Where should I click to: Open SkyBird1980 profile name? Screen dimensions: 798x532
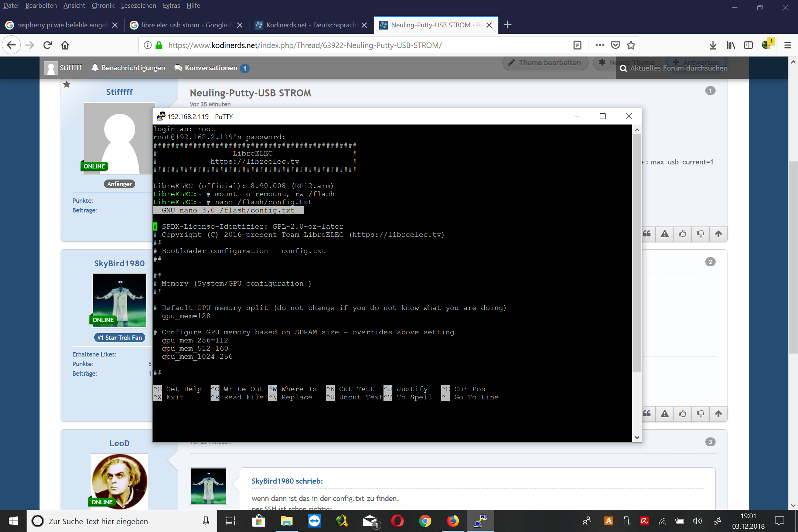[x=119, y=263]
